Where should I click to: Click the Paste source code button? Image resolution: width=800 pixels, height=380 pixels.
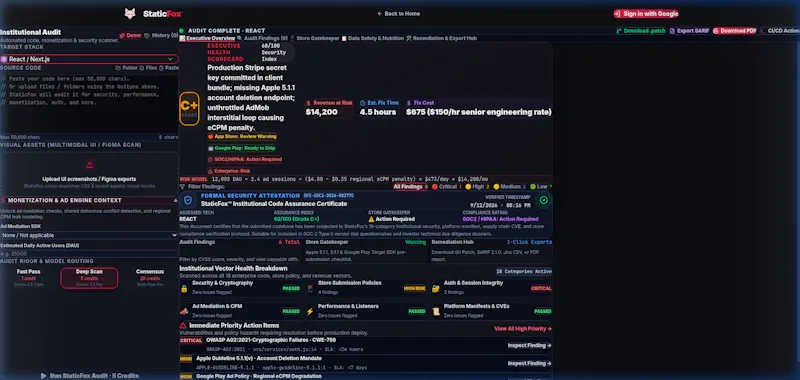[x=169, y=68]
